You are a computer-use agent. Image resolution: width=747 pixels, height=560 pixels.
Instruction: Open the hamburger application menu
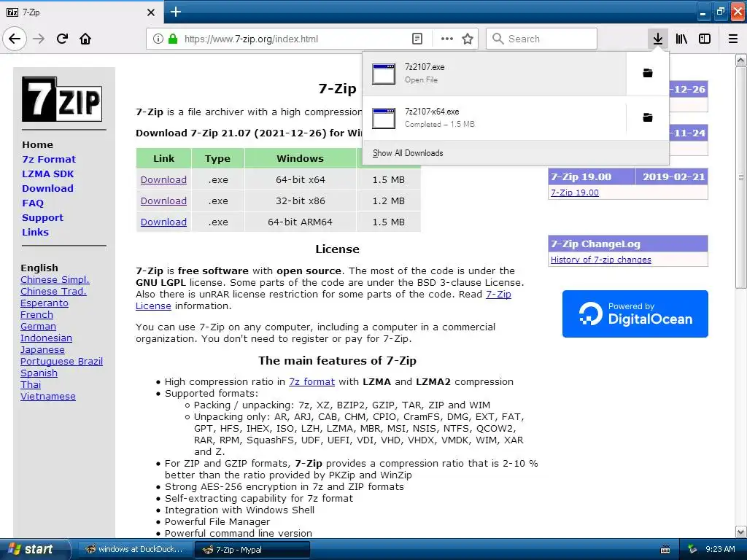pos(733,39)
